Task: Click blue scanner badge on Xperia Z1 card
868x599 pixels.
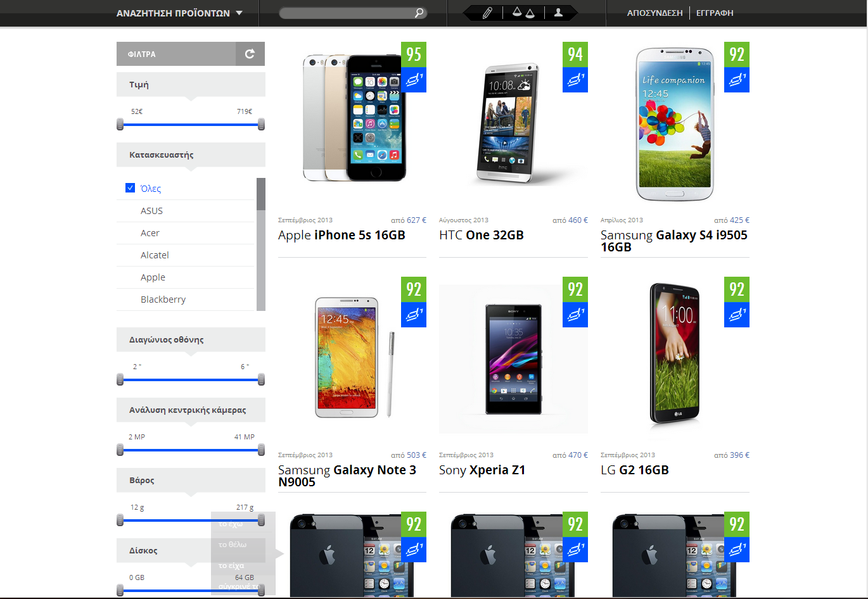Action: [x=575, y=315]
